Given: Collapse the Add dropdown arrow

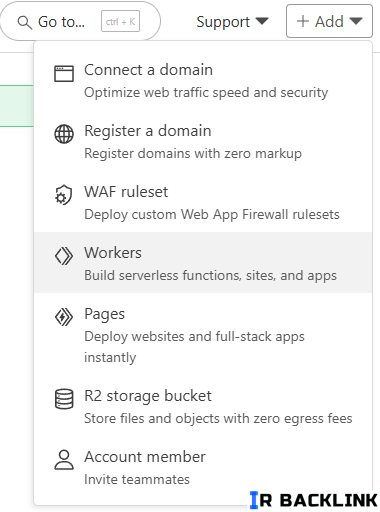Looking at the screenshot, I should tap(356, 21).
